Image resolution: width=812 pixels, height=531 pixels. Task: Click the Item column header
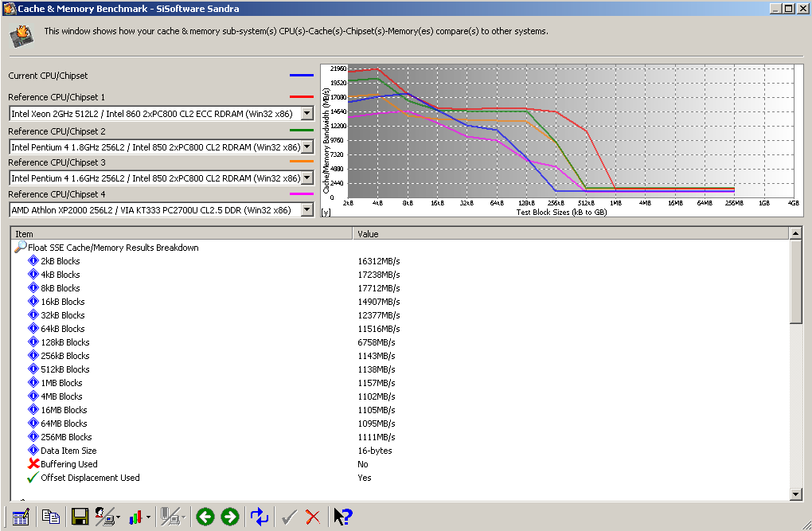tap(182, 234)
